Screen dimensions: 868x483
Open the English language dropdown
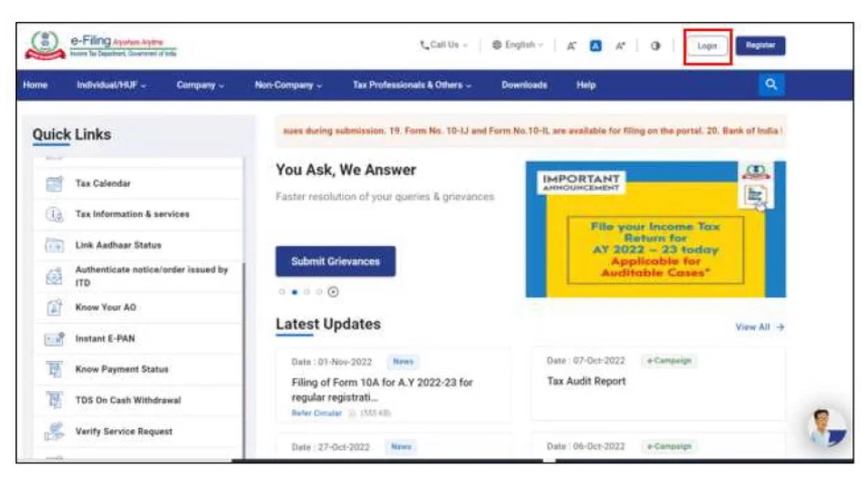(518, 46)
